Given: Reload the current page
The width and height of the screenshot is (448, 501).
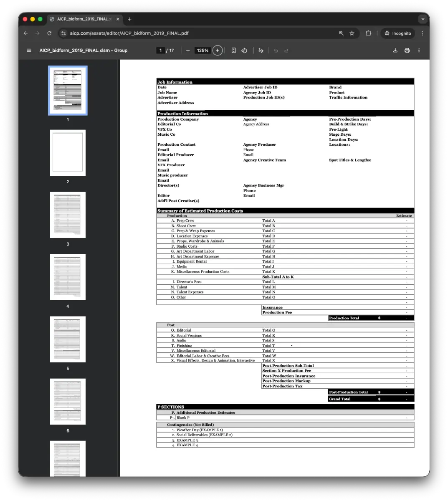Looking at the screenshot, I should click(x=49, y=33).
